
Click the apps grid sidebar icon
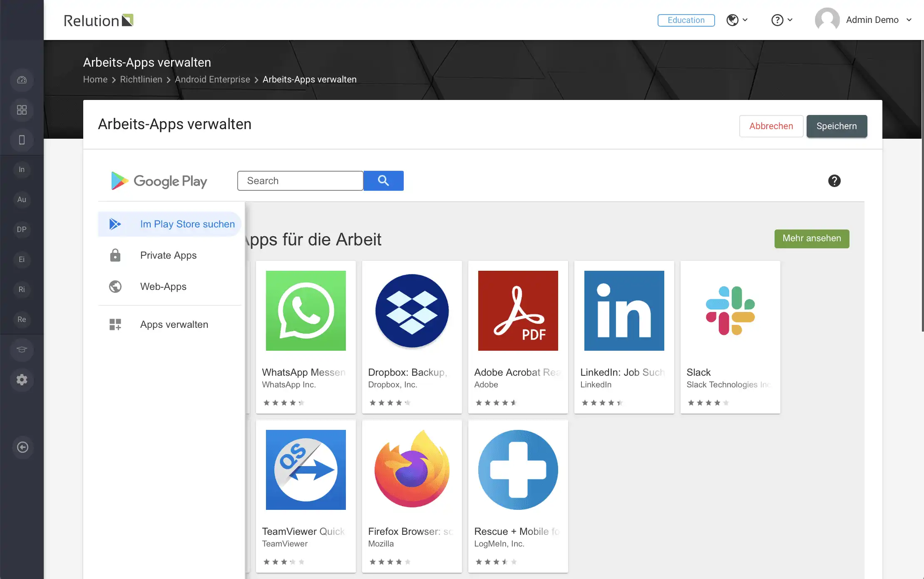(22, 110)
